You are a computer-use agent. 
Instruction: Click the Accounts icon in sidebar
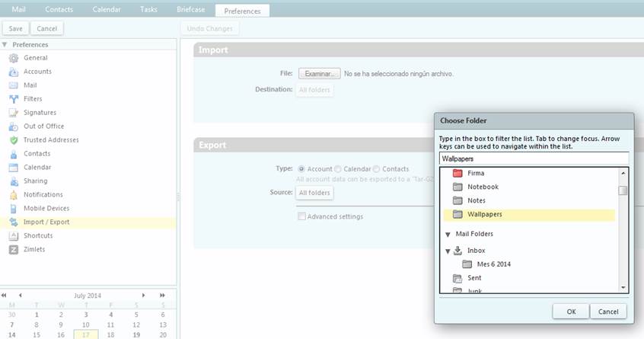[x=14, y=72]
